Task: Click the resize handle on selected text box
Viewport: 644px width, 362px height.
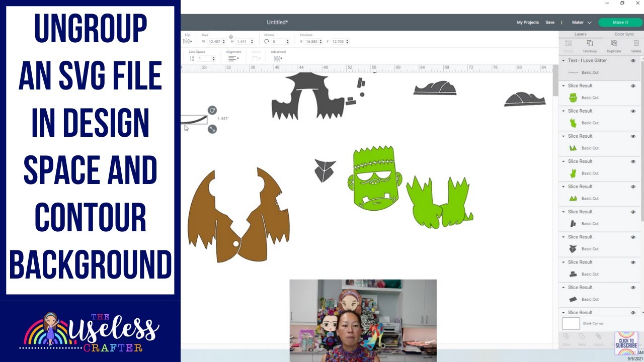Action: (212, 129)
